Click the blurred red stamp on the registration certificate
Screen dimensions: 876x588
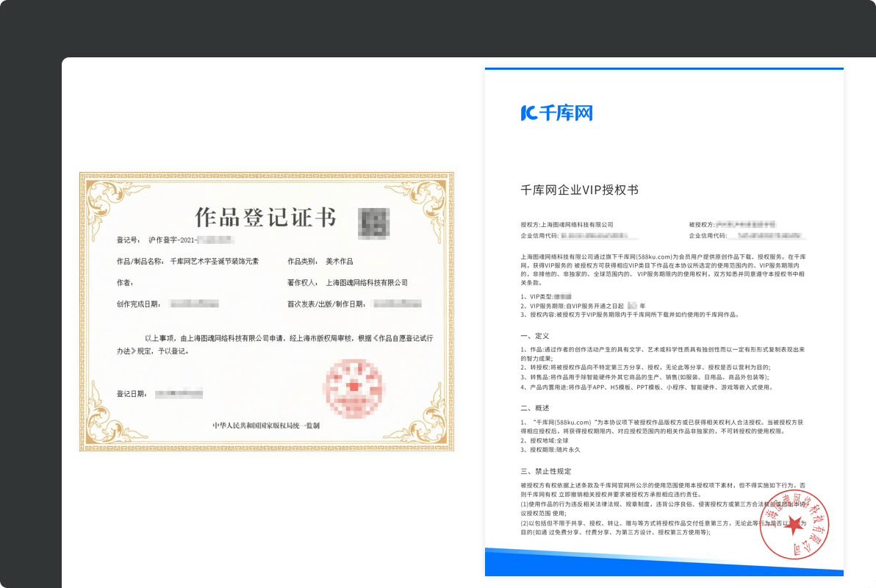pyautogui.click(x=354, y=389)
